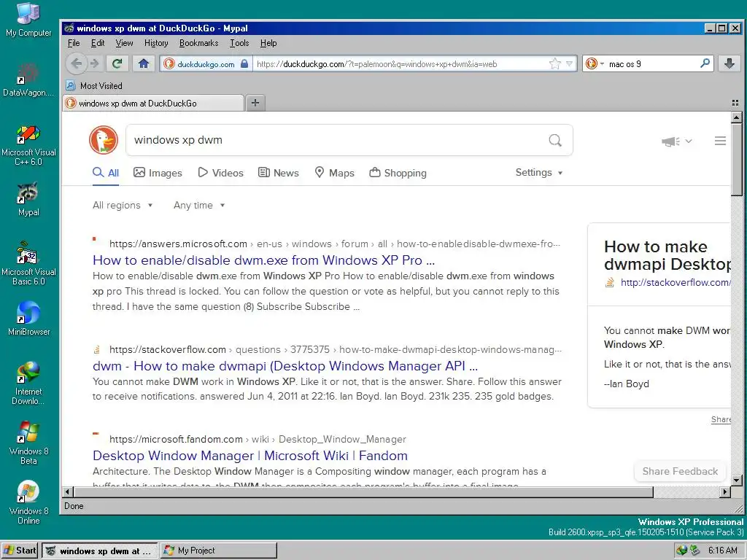
Task: Click the 'windows xp dwm at DuckDuckGo' browser tab
Action: point(152,104)
